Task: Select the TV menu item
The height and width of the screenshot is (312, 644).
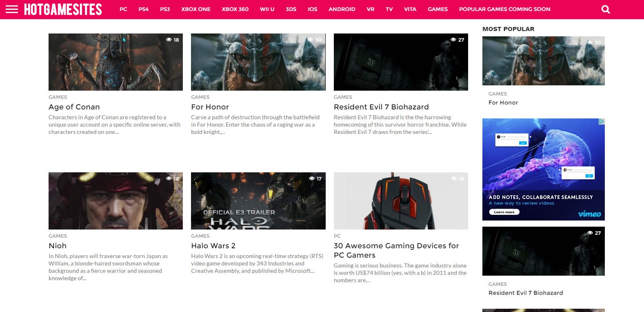Action: click(x=389, y=9)
